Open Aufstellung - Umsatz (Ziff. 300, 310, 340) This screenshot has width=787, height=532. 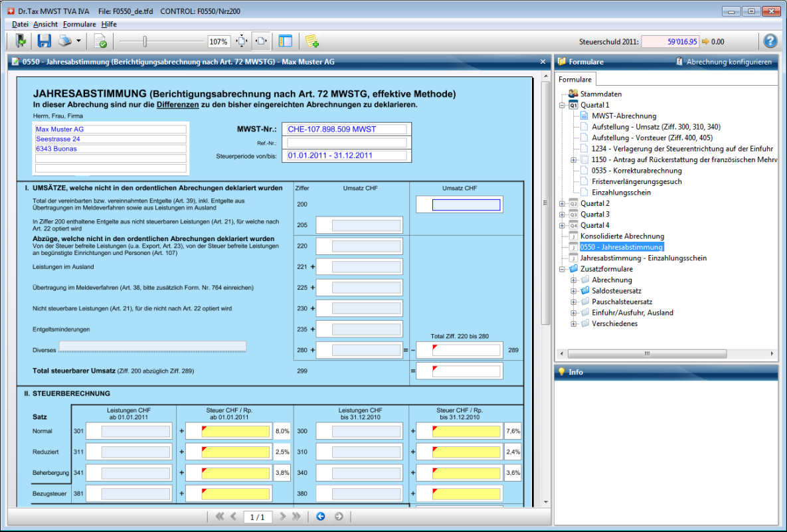point(656,127)
